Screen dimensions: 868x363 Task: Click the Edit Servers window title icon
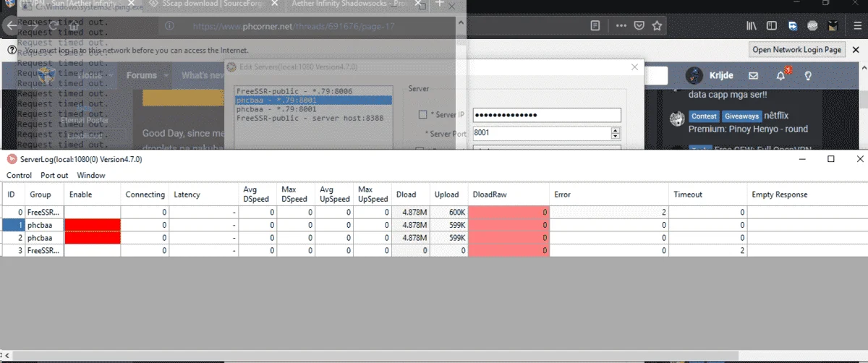[x=231, y=67]
